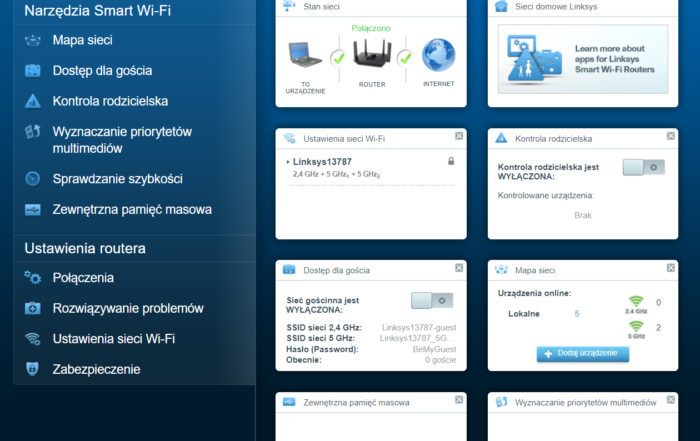Click the Ustawienia sieci Wi-Fi sidebar icon
This screenshot has width=700, height=441.
coord(33,339)
